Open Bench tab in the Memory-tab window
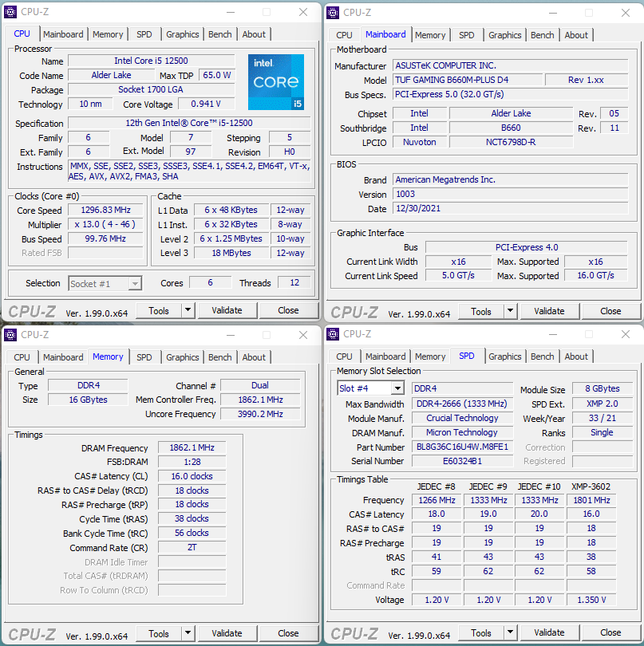Viewport: 644px width, 646px height. tap(219, 357)
